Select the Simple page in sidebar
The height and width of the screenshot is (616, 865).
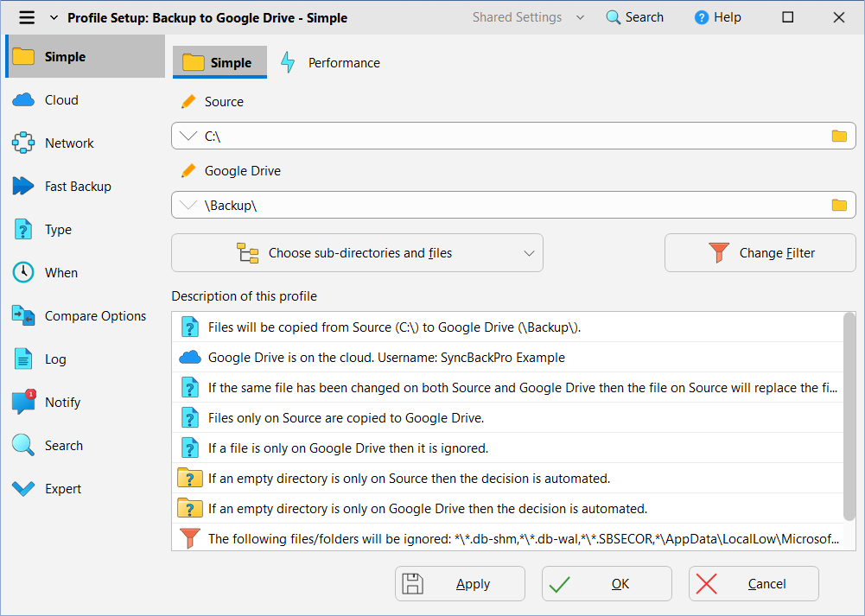pos(86,56)
